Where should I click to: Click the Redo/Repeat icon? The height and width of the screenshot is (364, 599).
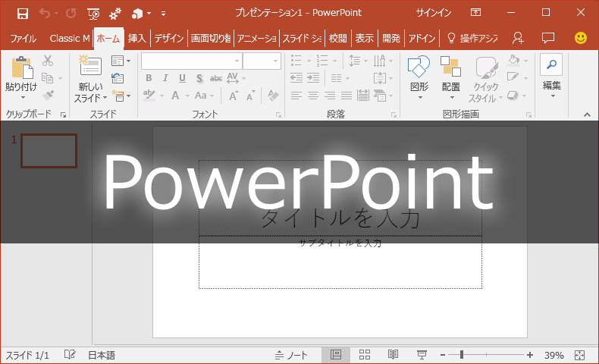[x=71, y=14]
